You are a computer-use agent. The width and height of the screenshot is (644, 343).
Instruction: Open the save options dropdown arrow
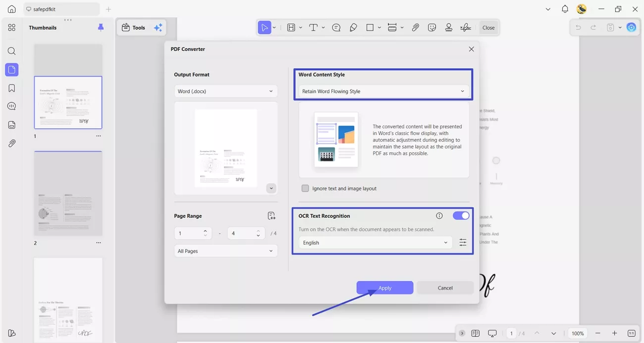[x=620, y=28]
